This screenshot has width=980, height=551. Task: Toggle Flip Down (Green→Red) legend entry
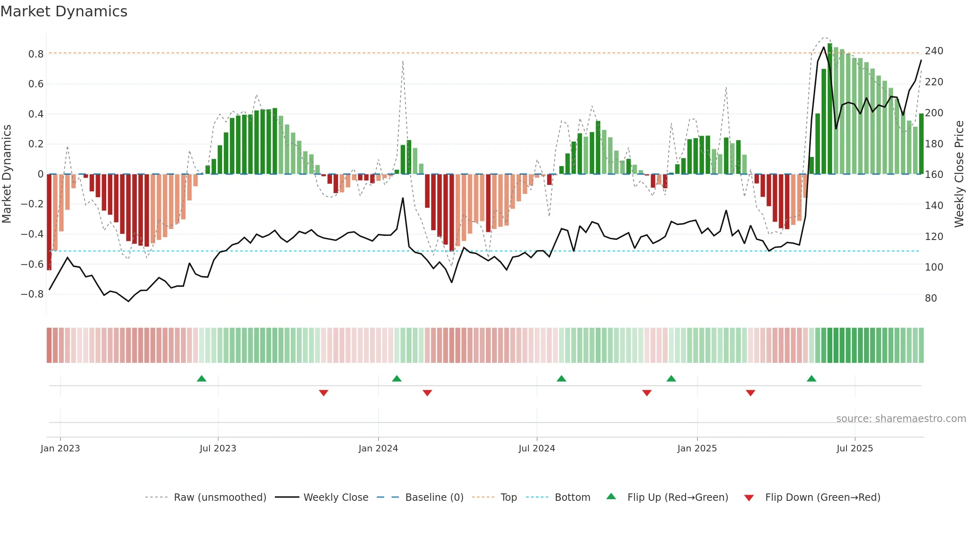point(813,497)
